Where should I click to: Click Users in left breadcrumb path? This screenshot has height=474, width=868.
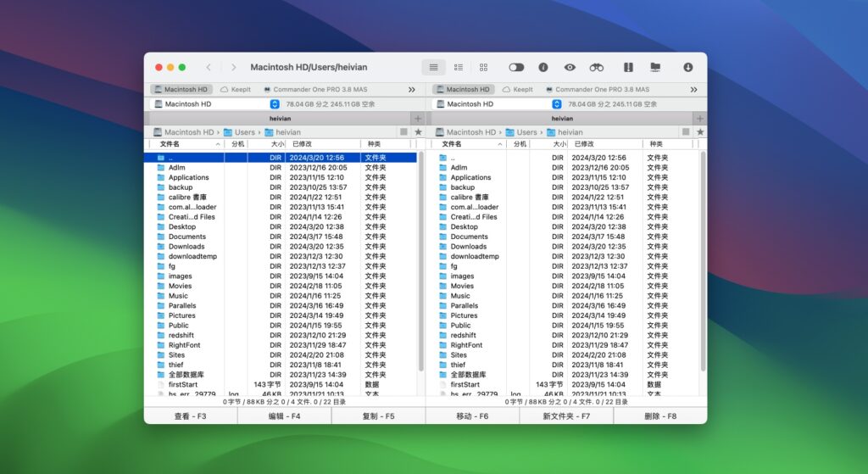[239, 132]
